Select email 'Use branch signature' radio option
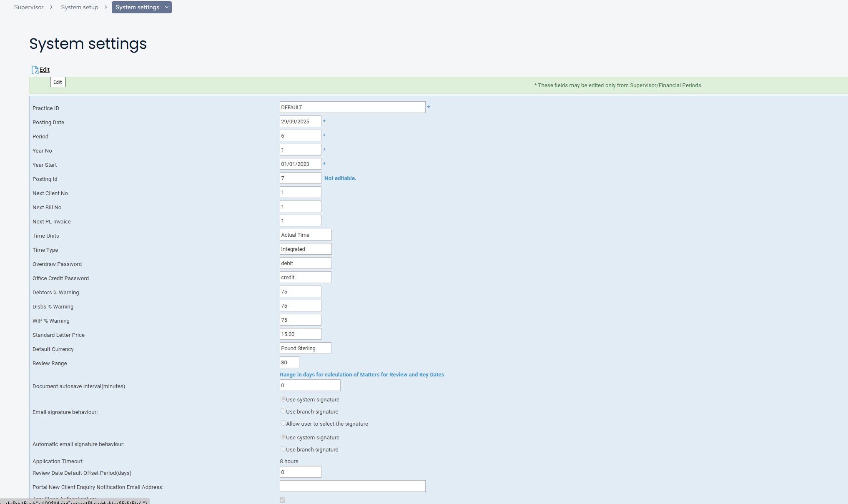848x504 pixels. tap(283, 411)
